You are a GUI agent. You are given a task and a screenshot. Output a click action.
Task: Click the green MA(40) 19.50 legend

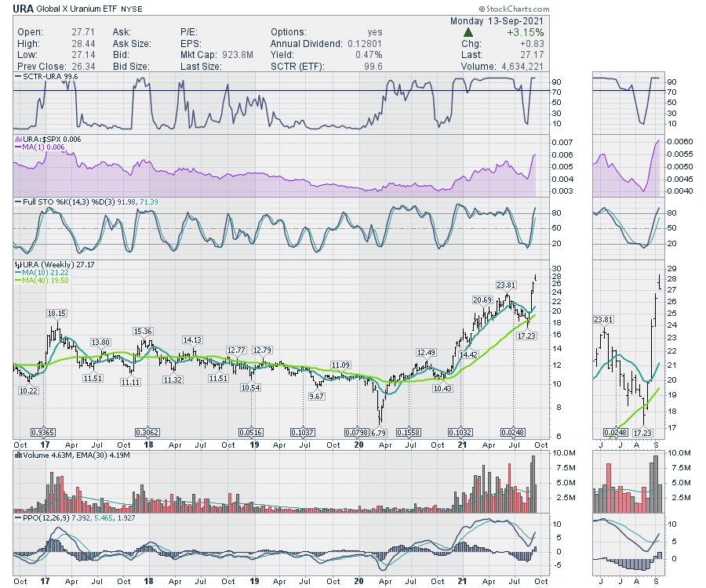pos(42,280)
